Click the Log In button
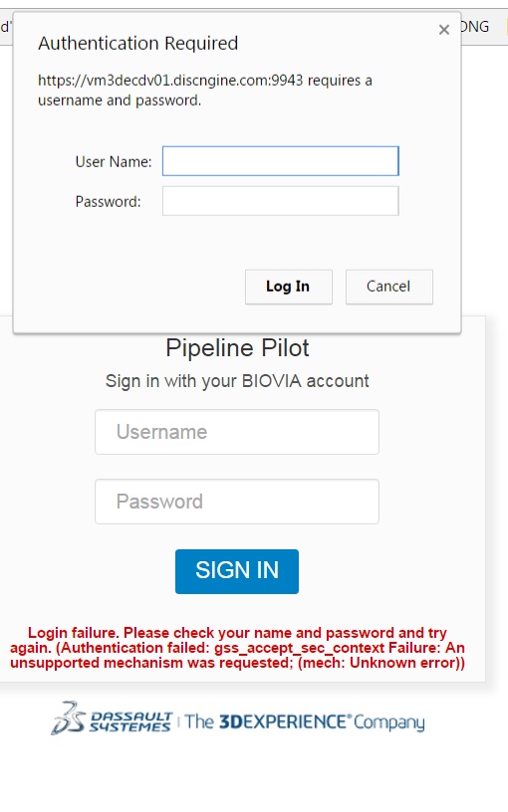 tap(288, 287)
